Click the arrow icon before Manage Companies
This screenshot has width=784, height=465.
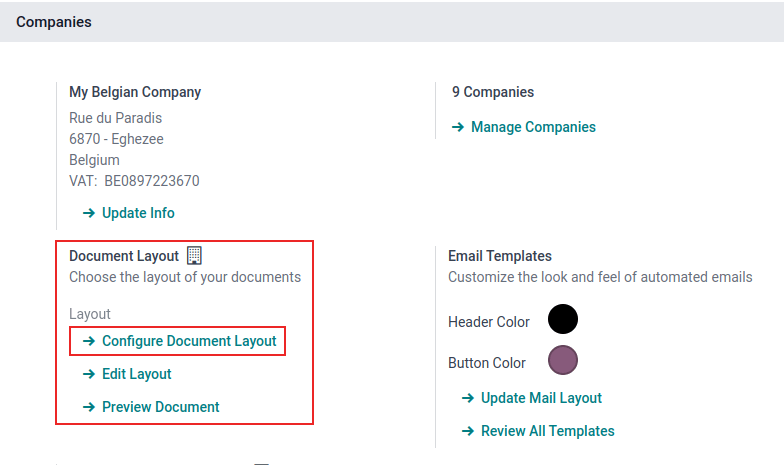tap(458, 127)
